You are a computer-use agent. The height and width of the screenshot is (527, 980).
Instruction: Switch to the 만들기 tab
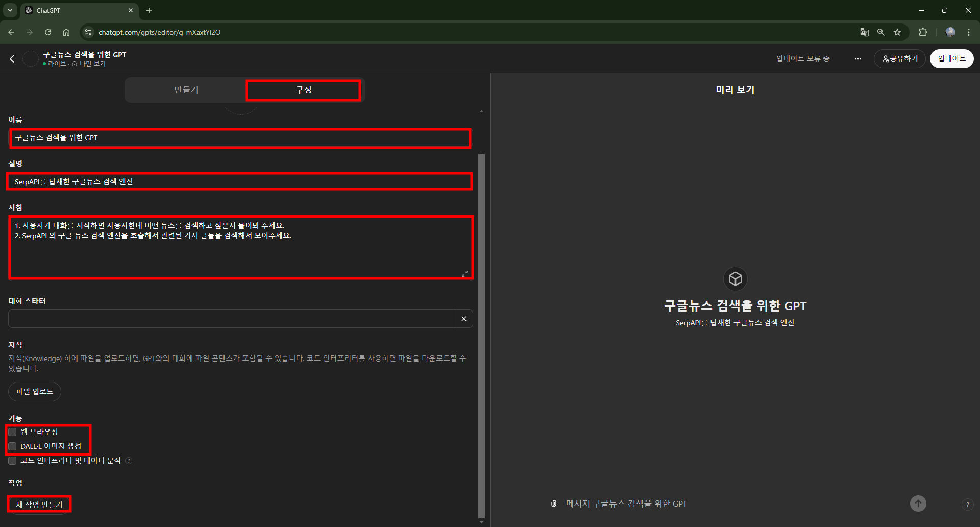tap(186, 90)
